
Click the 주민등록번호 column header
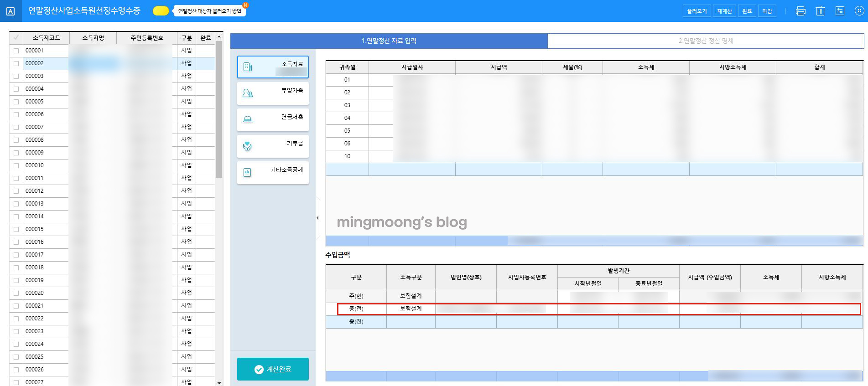coord(147,38)
